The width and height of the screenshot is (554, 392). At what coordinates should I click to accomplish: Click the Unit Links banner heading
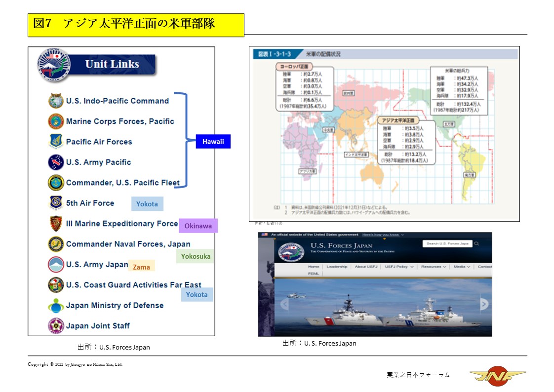112,64
